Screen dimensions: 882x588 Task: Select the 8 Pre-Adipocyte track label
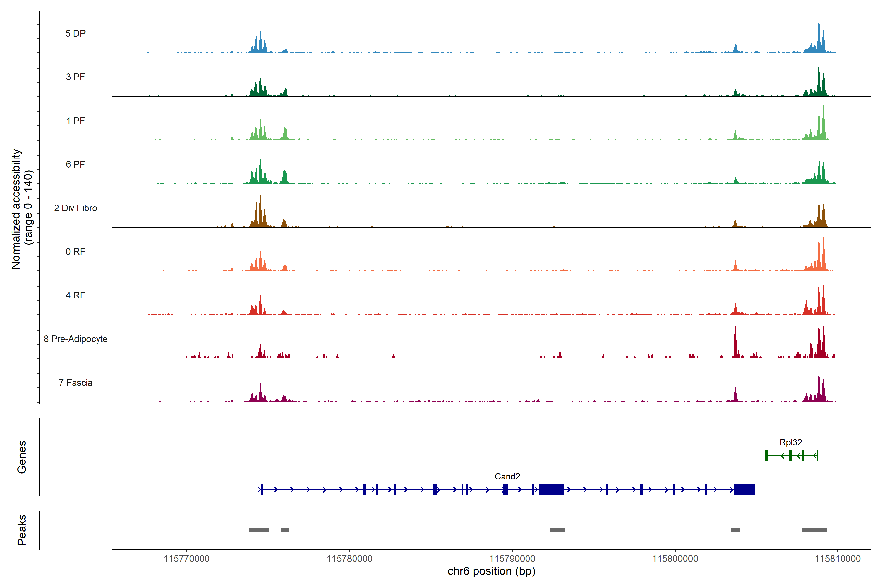point(75,339)
